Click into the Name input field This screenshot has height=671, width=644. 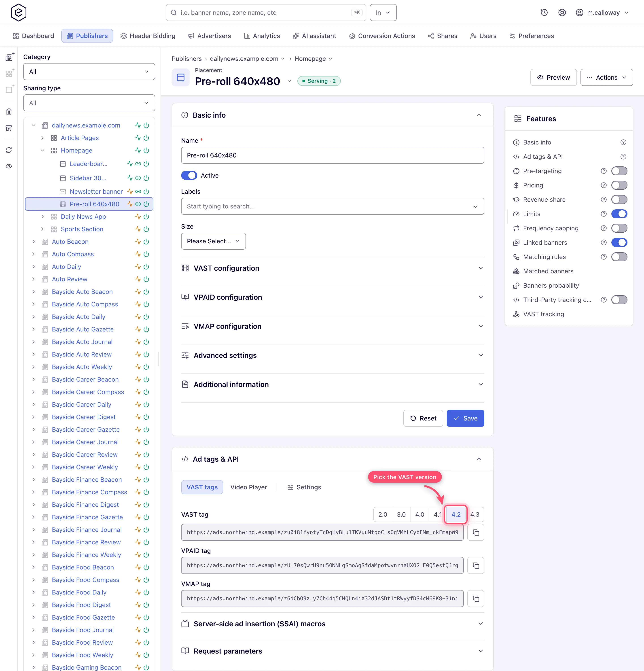pyautogui.click(x=333, y=155)
